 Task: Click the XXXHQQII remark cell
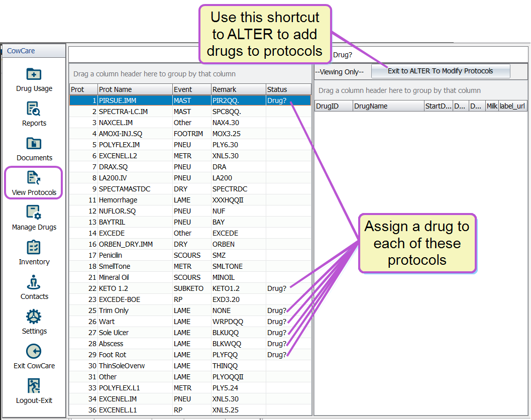(x=239, y=200)
